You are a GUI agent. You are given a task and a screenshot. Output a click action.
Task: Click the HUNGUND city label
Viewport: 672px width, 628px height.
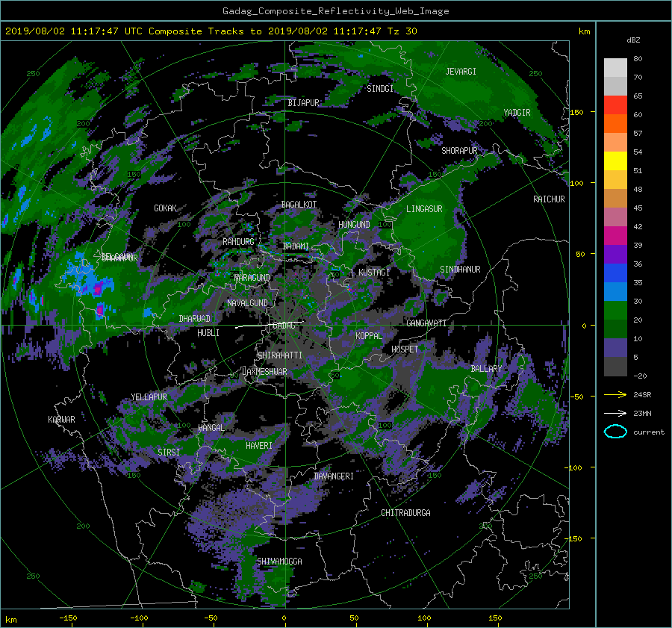click(x=354, y=225)
